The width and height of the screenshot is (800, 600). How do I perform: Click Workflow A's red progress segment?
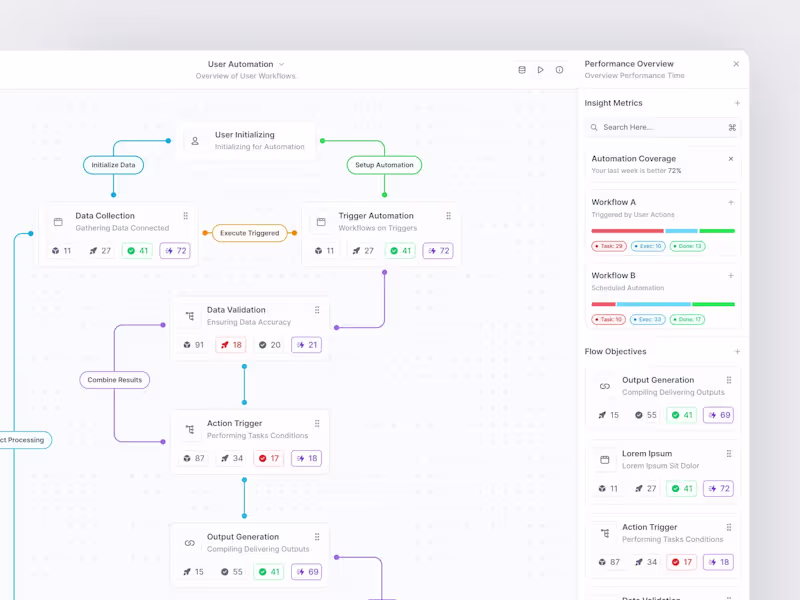pyautogui.click(x=627, y=230)
